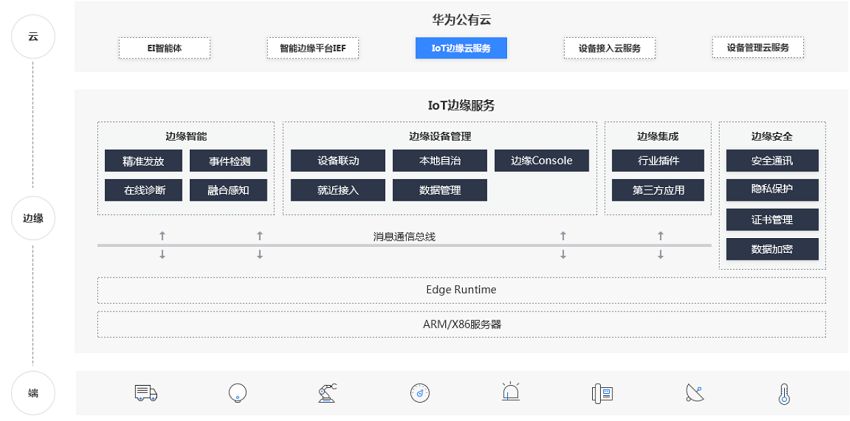Click the thermometer device icon

click(x=784, y=394)
